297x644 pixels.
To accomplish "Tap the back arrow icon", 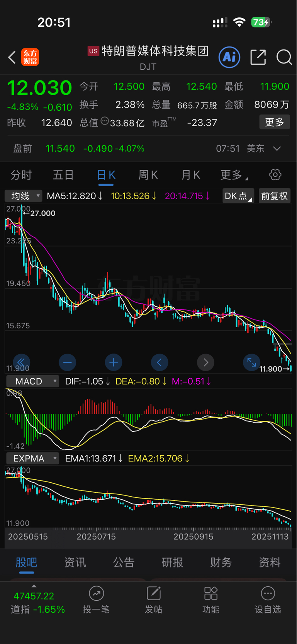I will pyautogui.click(x=12, y=57).
